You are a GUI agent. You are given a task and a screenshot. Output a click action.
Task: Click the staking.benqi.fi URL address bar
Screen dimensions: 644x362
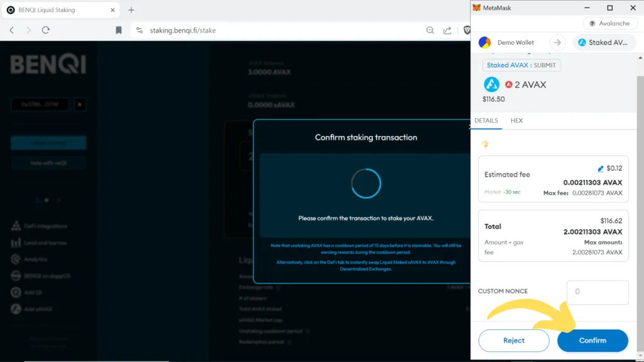pyautogui.click(x=252, y=30)
